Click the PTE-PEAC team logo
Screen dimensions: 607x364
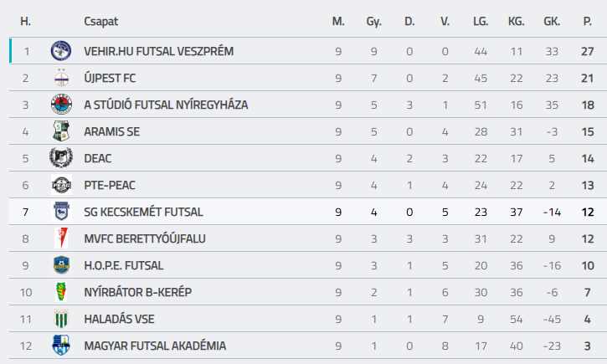61,185
